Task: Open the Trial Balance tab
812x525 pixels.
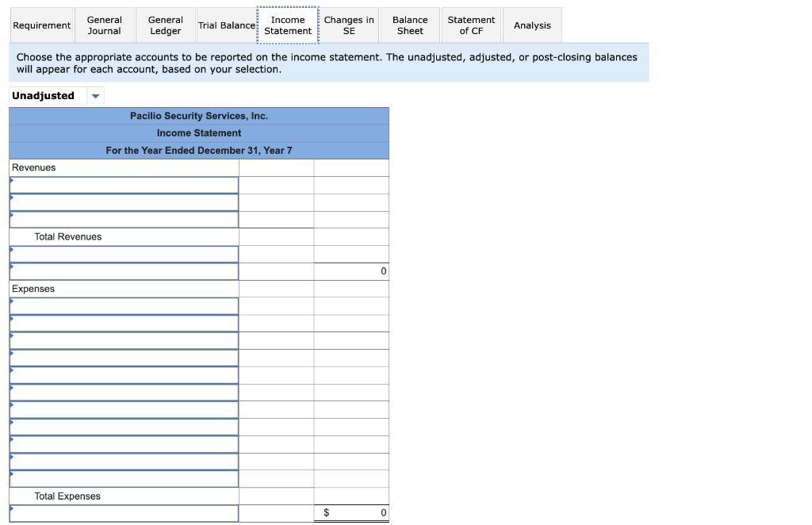Action: pyautogui.click(x=227, y=25)
